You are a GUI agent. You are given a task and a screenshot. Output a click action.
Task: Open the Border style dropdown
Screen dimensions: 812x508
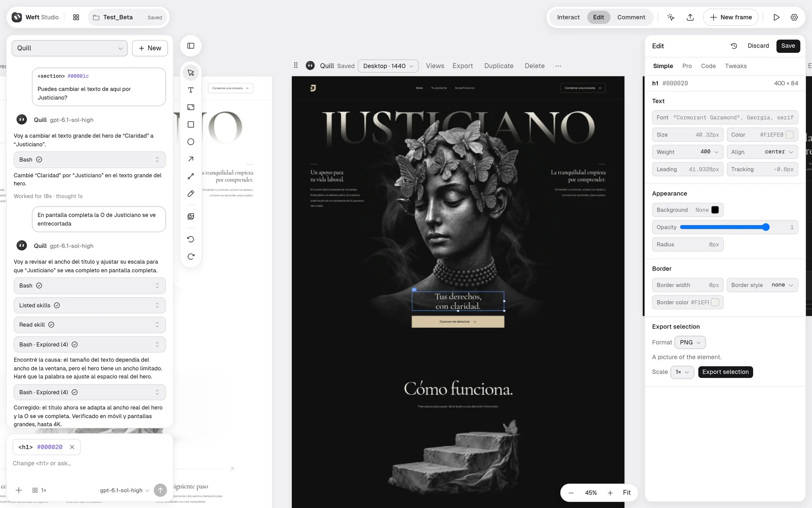[x=762, y=285]
